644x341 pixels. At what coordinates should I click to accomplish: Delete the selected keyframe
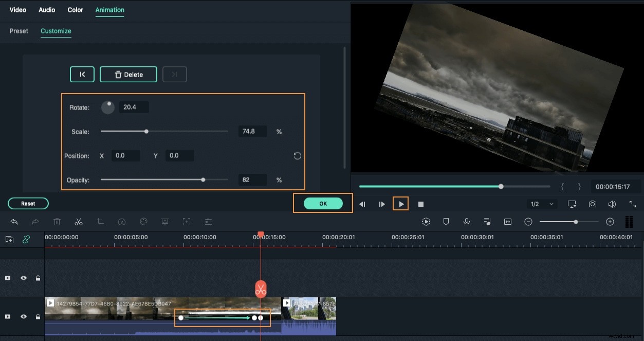pyautogui.click(x=128, y=74)
